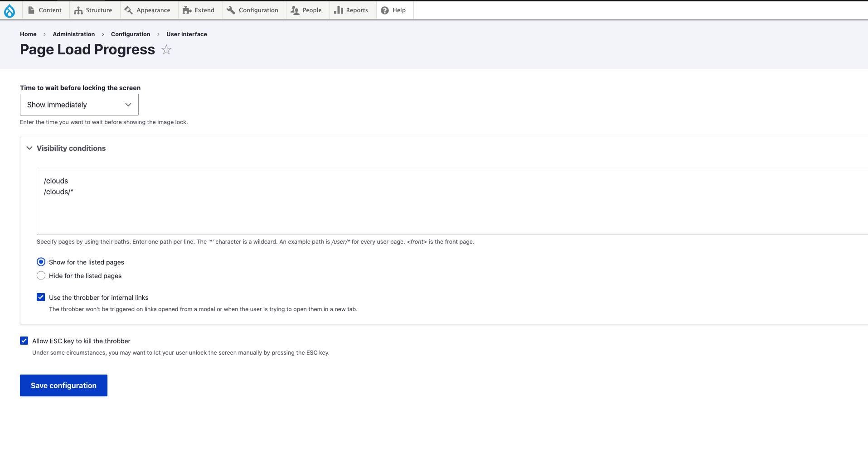Open the Content section icon
868x452 pixels.
[31, 10]
